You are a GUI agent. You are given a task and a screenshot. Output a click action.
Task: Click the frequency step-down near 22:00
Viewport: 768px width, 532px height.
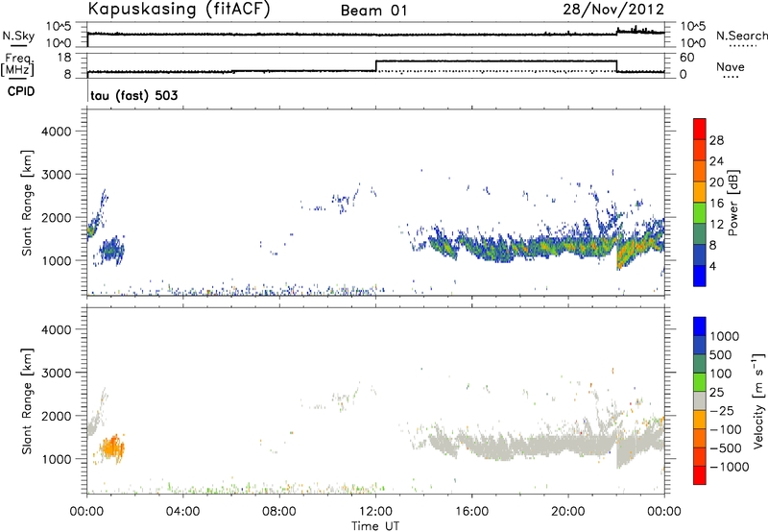click(616, 66)
